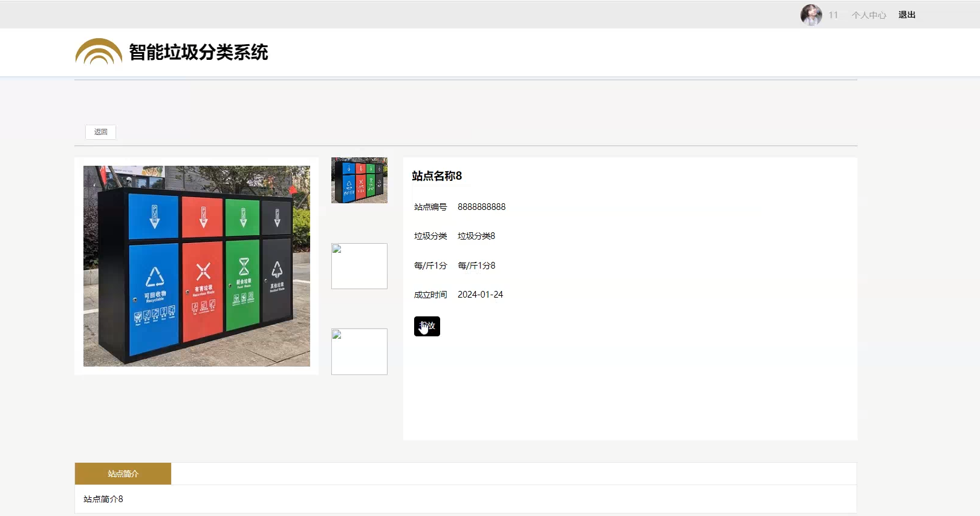Click username 11 beside the avatar
This screenshot has height=516, width=980.
point(833,15)
